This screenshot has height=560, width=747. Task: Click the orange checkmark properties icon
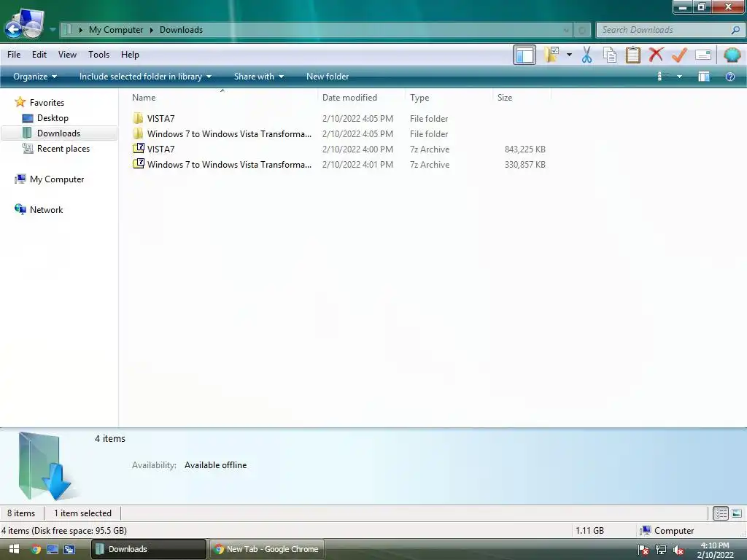[x=679, y=55]
